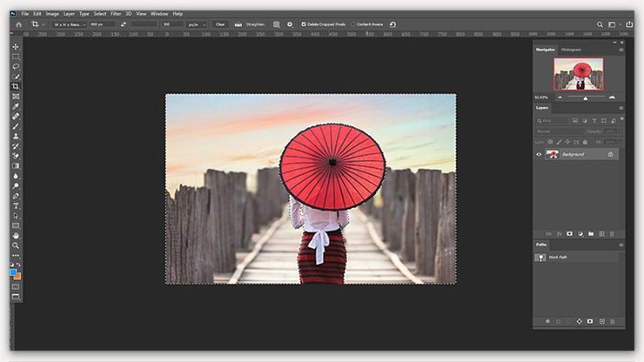Screen dimensions: 644x362
Task: Click the Navigator zoom slider
Action: tap(586, 97)
